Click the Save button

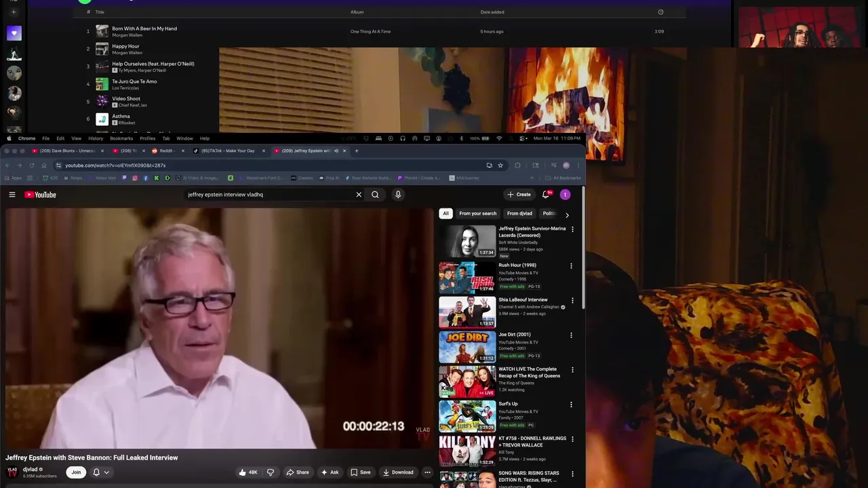pos(361,472)
